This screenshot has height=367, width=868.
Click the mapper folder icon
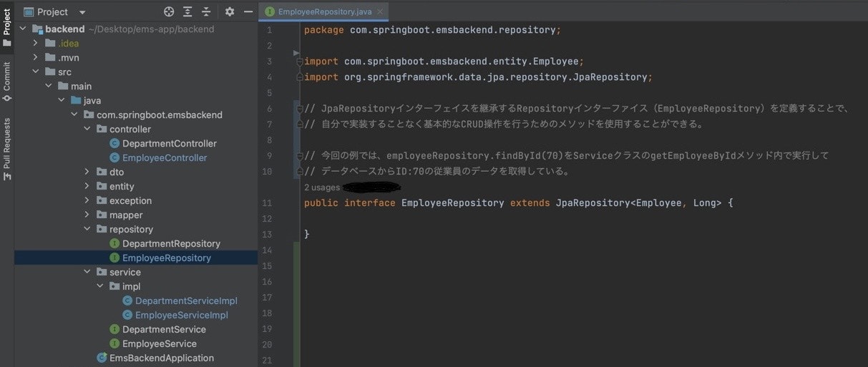pyautogui.click(x=102, y=215)
